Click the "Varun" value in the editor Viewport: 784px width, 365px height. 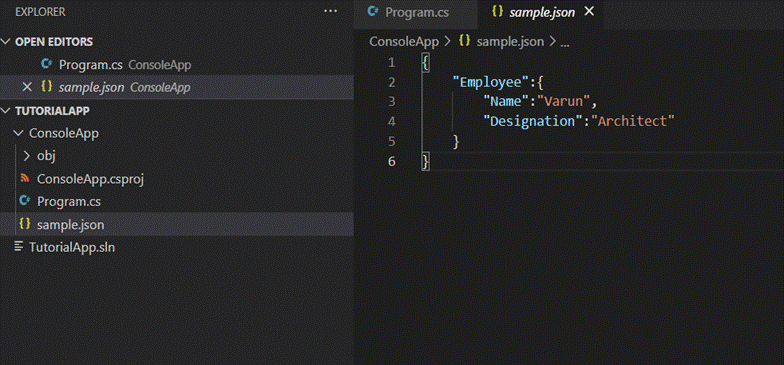[x=564, y=102]
